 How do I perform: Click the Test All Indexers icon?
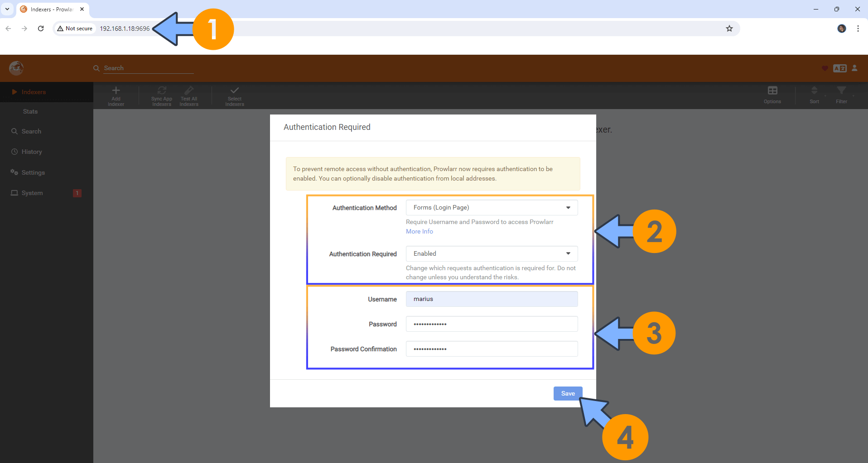(x=189, y=91)
